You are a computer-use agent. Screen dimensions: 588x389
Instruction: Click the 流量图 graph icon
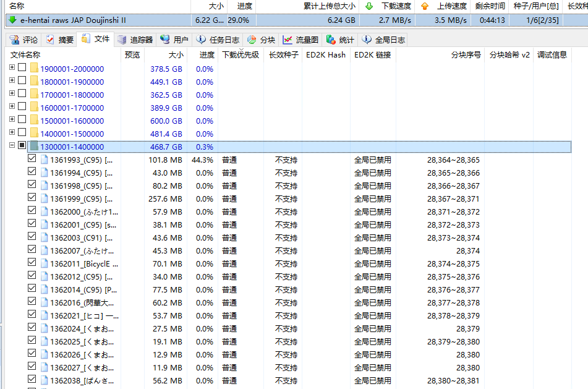coord(288,40)
